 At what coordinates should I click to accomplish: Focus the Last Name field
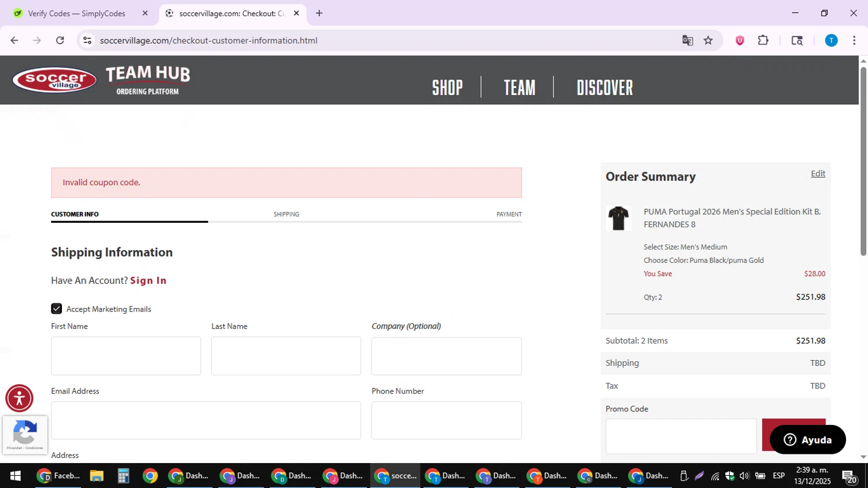(x=286, y=356)
